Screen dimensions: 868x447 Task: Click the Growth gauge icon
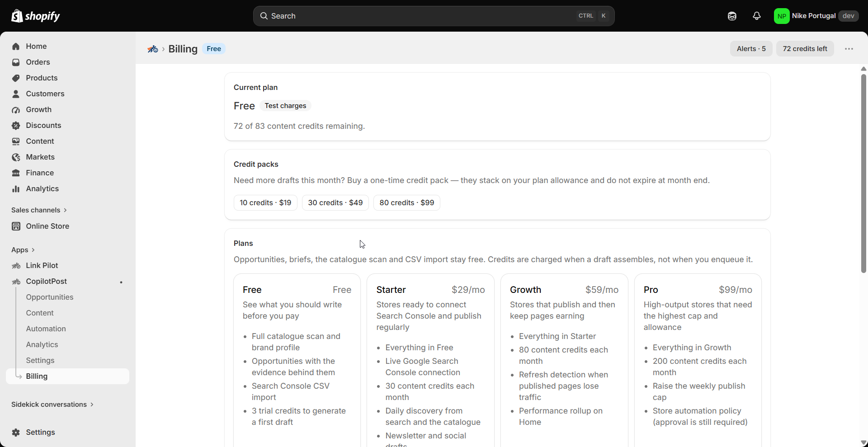16,110
